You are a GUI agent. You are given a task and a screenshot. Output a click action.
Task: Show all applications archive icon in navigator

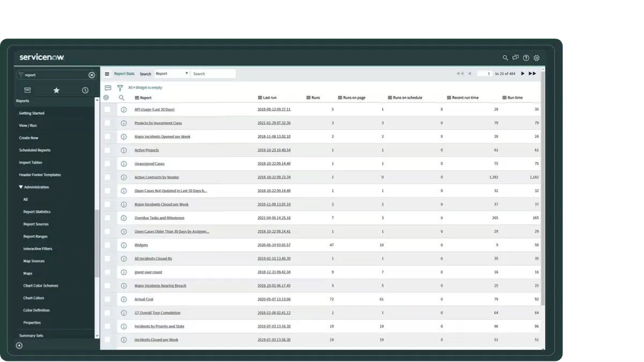tap(27, 90)
